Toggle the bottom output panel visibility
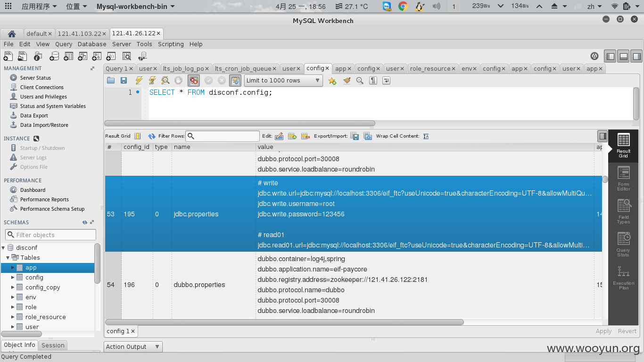644x362 pixels. [x=624, y=56]
